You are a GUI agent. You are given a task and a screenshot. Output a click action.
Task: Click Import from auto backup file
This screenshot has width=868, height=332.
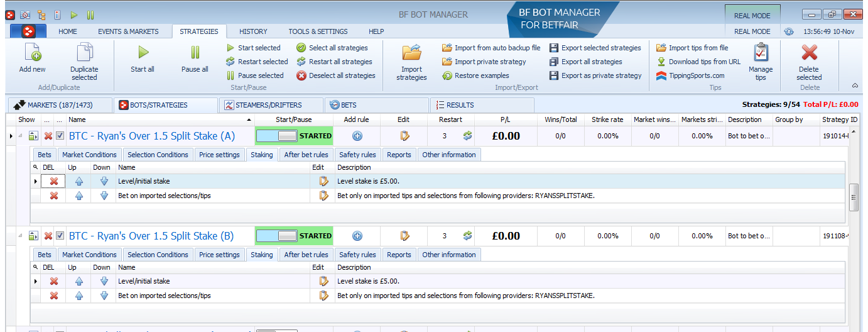tap(491, 48)
